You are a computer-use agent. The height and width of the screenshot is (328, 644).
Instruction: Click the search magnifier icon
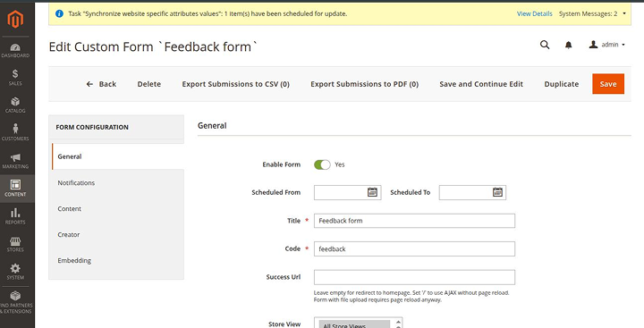coord(545,45)
